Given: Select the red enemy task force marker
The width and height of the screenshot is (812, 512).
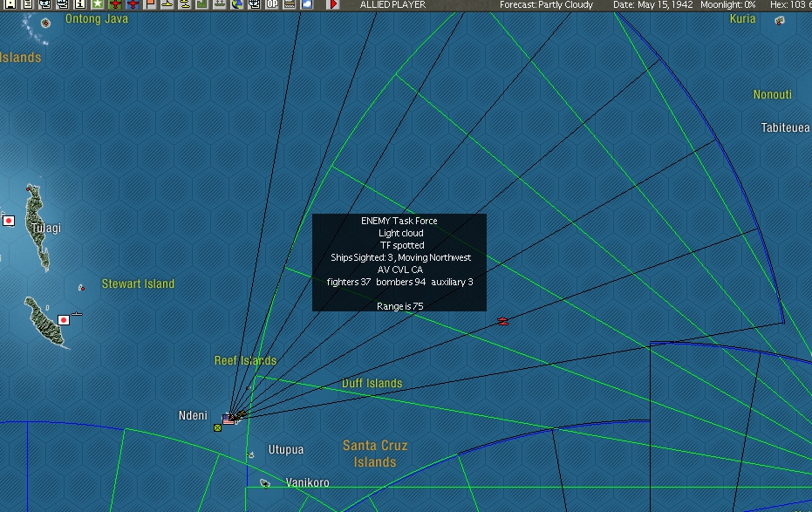Looking at the screenshot, I should click(x=502, y=322).
